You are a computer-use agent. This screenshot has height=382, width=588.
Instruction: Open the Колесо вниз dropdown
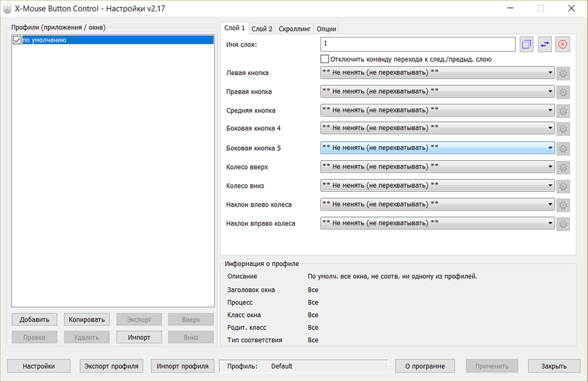(x=437, y=186)
